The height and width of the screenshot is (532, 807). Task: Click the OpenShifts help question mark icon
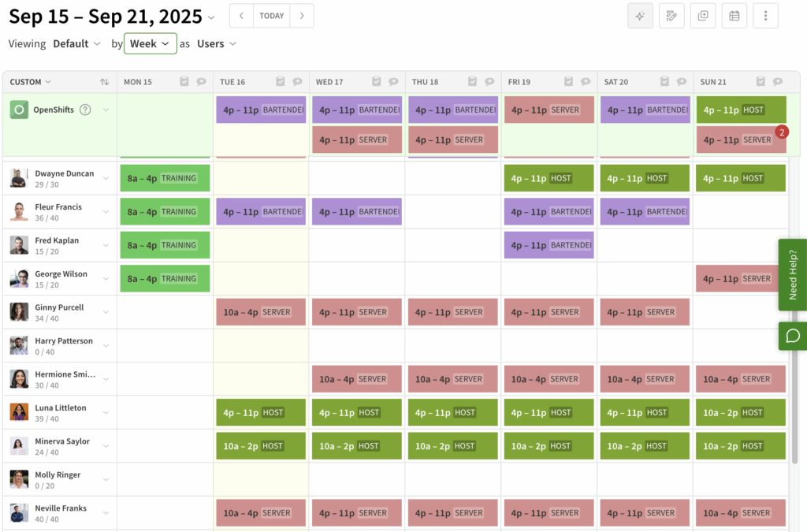click(85, 110)
